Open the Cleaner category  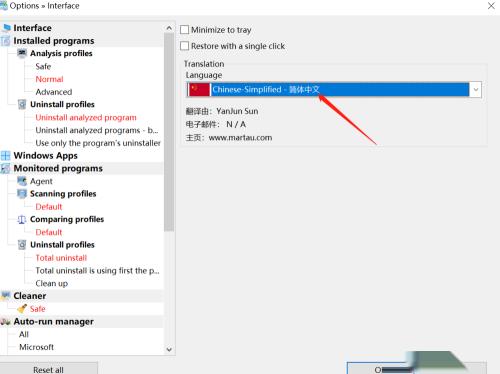pos(30,296)
